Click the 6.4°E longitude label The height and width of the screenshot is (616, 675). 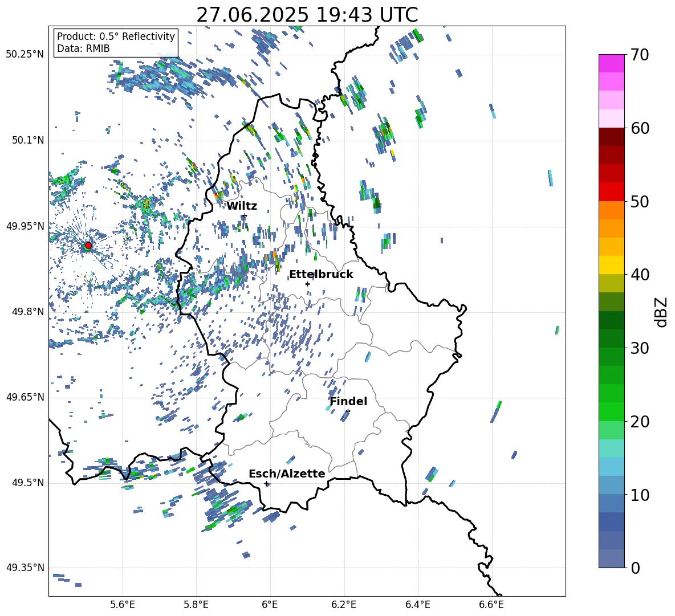click(417, 605)
